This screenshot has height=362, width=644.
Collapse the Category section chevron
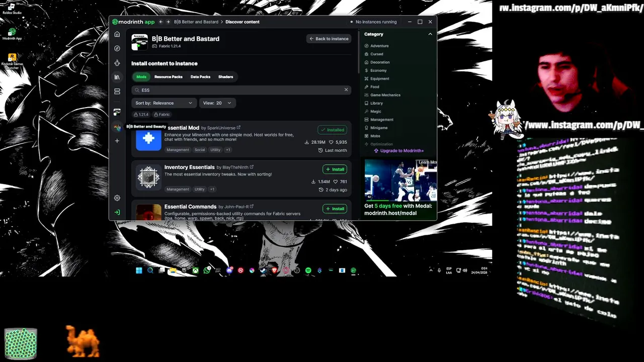[430, 34]
